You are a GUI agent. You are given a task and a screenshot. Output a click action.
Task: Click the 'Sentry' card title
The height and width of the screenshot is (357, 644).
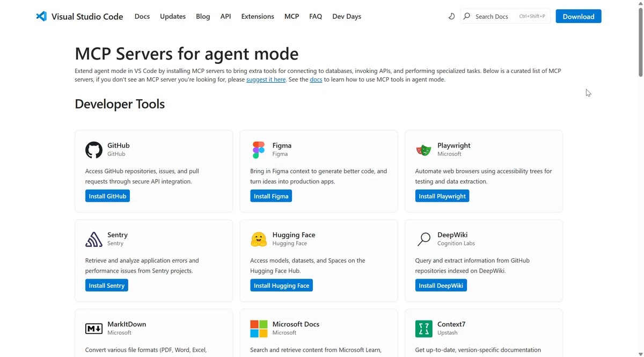pos(118,235)
